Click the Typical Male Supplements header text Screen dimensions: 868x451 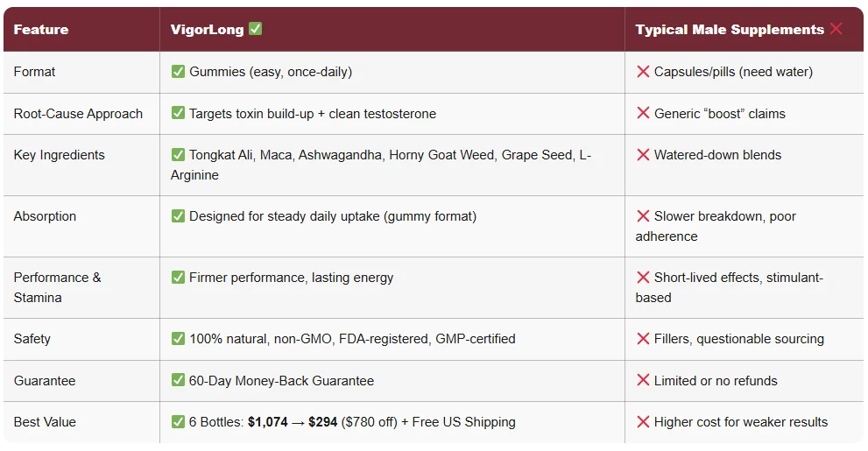click(x=730, y=30)
